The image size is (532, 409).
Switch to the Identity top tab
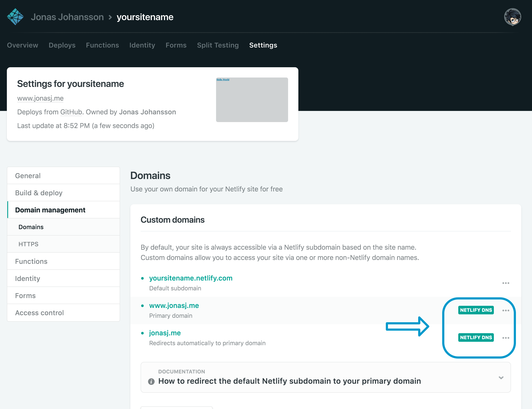[142, 45]
